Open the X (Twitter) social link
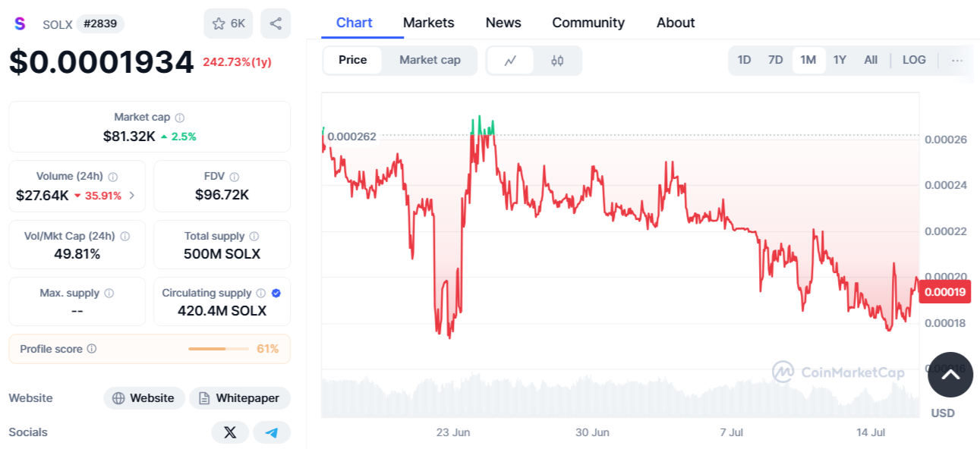 coord(230,432)
